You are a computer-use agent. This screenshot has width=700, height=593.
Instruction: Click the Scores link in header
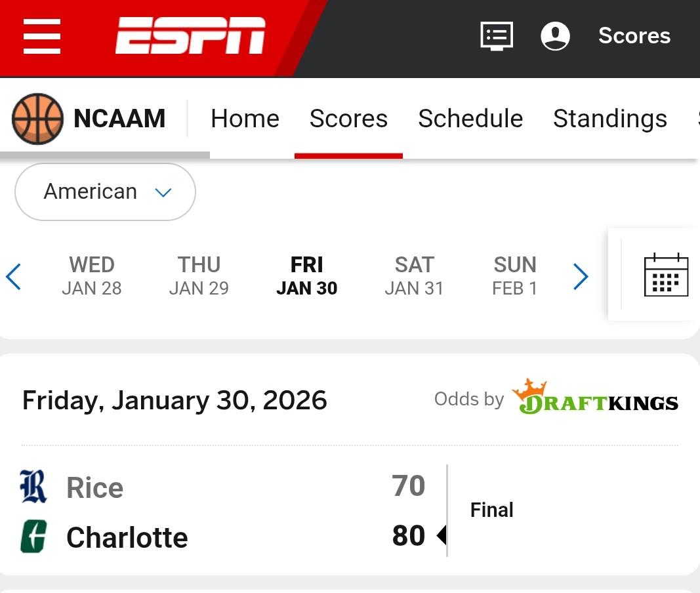pyautogui.click(x=634, y=36)
